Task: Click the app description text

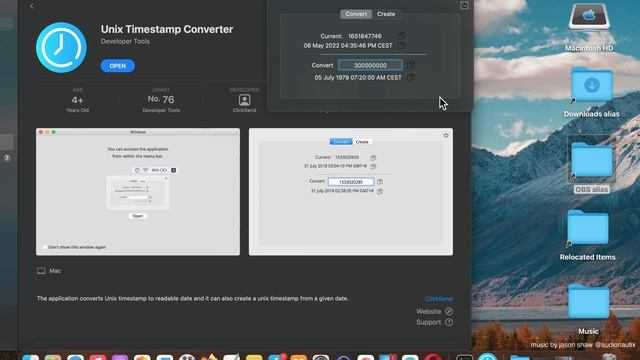Action: (x=193, y=298)
